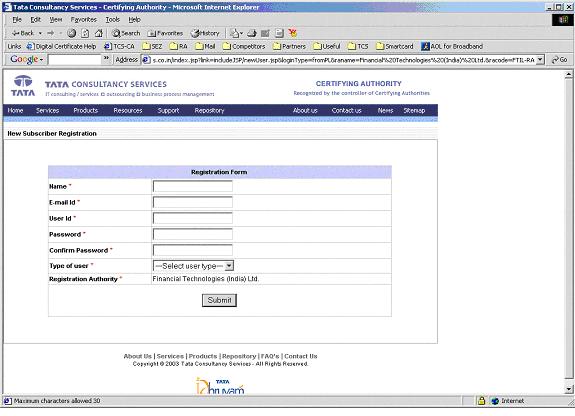Image resolution: width=575 pixels, height=416 pixels.
Task: Open the footer Repository link
Action: tap(239, 356)
